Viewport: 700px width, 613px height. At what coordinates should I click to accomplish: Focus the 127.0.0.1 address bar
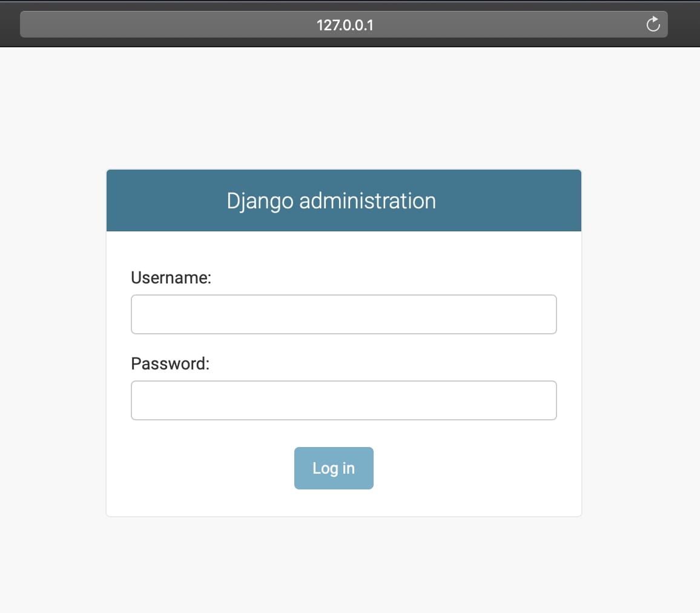coord(344,25)
